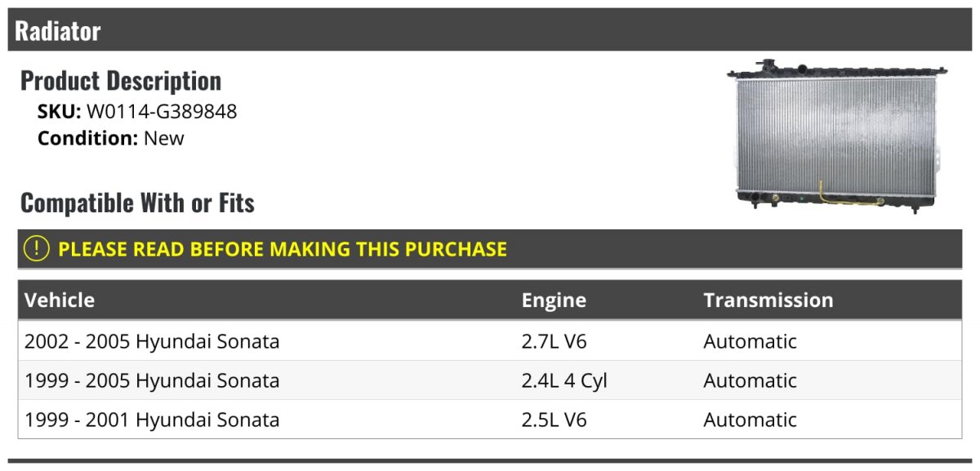Viewport: 980px width, 471px height.
Task: Click the 2.7L V6 engine cell
Action: click(x=554, y=341)
